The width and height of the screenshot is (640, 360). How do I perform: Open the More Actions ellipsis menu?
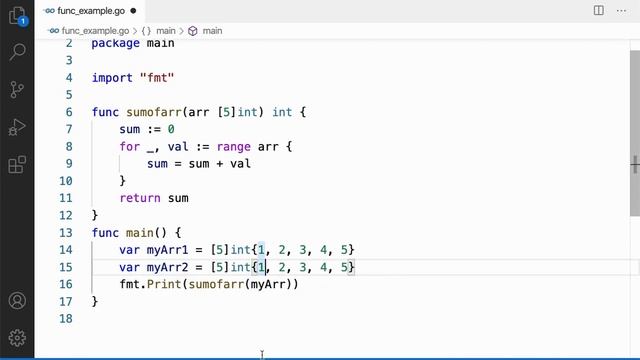[621, 11]
